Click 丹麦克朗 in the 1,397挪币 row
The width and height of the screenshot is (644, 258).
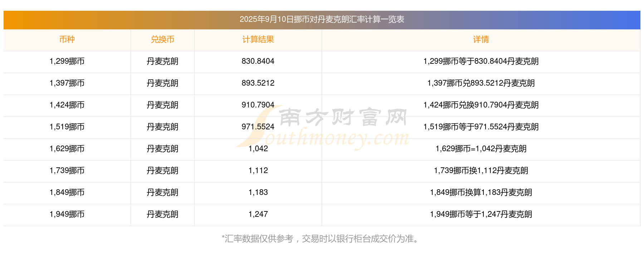(x=162, y=83)
